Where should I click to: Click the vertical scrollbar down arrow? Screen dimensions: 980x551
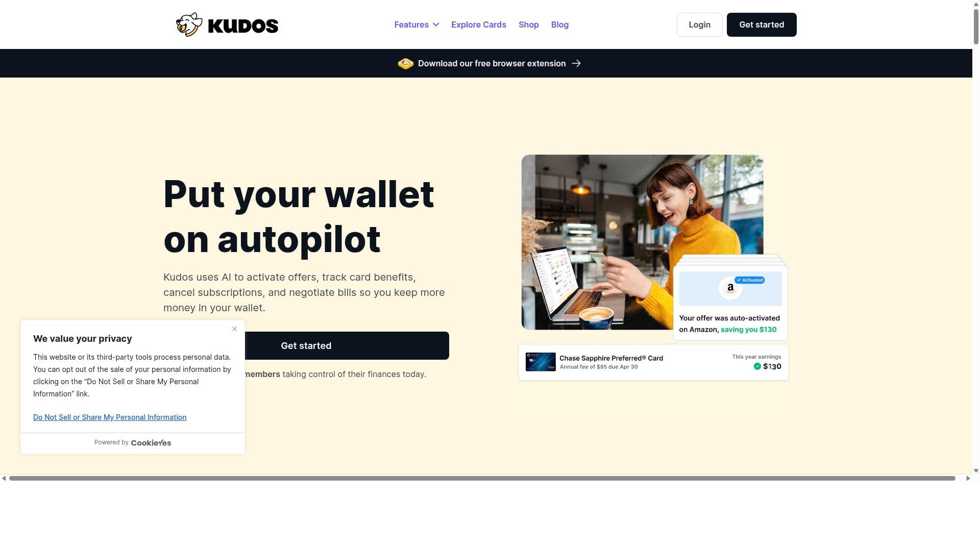pyautogui.click(x=976, y=471)
